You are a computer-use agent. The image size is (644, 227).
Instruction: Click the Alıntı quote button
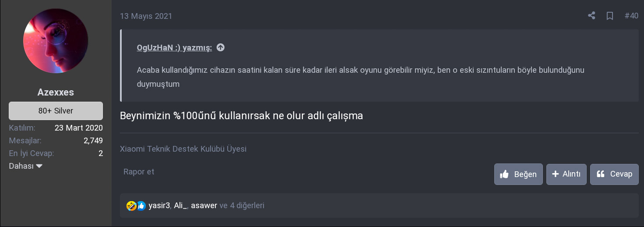pos(566,174)
